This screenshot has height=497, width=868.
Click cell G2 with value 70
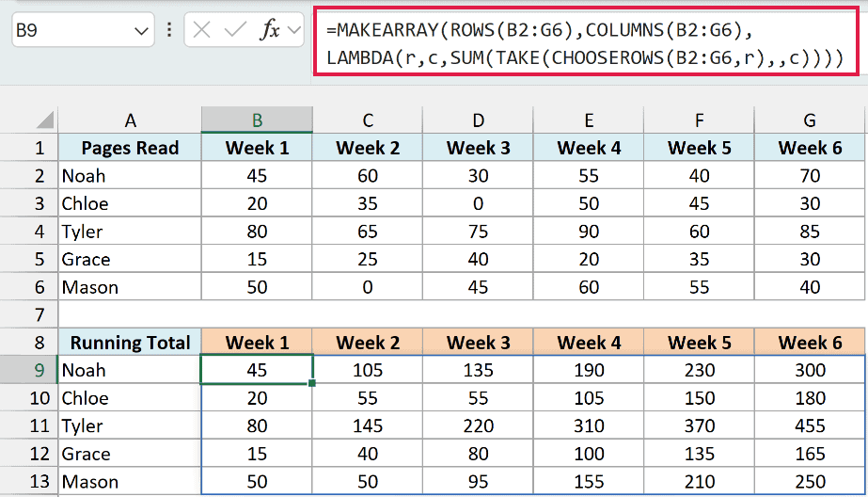[810, 175]
